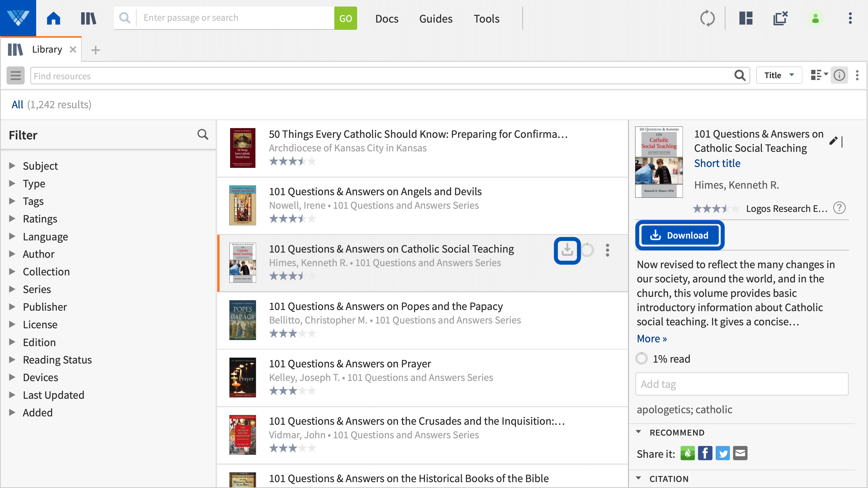Click download icon on Catholic Social Teaching row
The width and height of the screenshot is (868, 488).
tap(567, 250)
